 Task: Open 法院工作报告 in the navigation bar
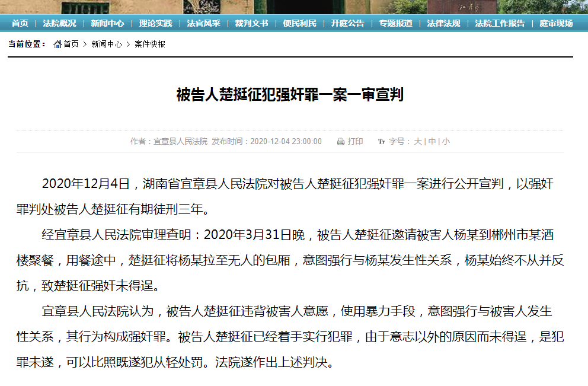[500, 23]
